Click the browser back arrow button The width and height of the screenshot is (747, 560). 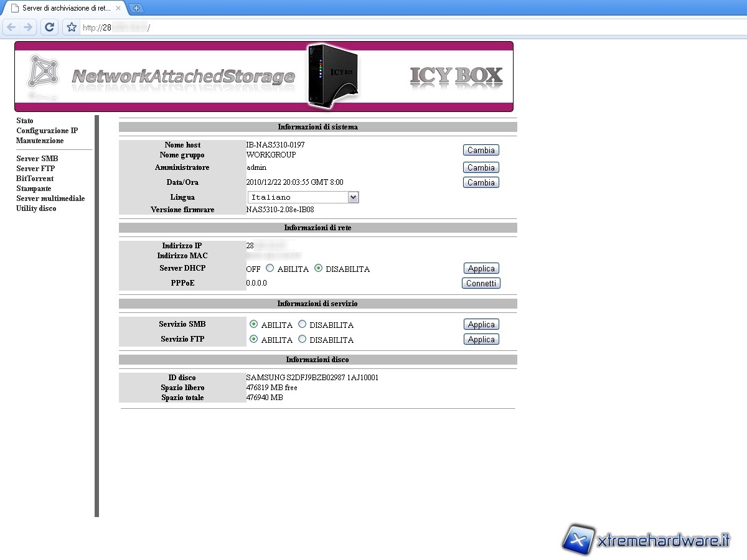point(11,27)
